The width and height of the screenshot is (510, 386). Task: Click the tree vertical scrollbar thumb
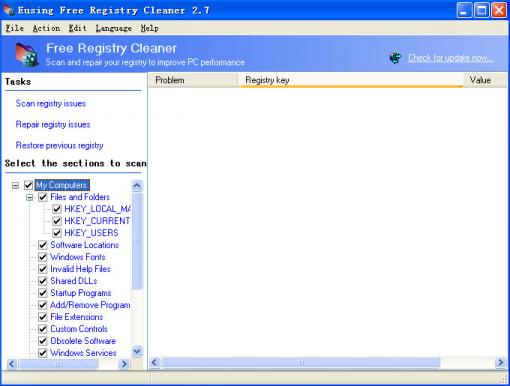click(137, 241)
